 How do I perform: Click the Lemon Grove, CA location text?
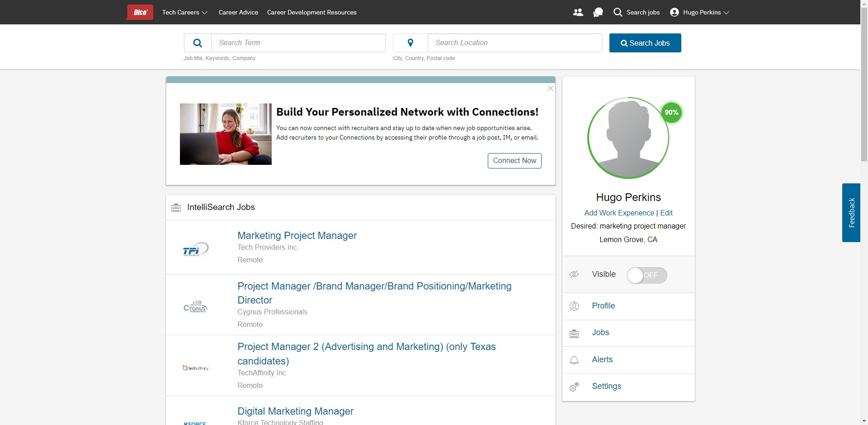pyautogui.click(x=628, y=239)
